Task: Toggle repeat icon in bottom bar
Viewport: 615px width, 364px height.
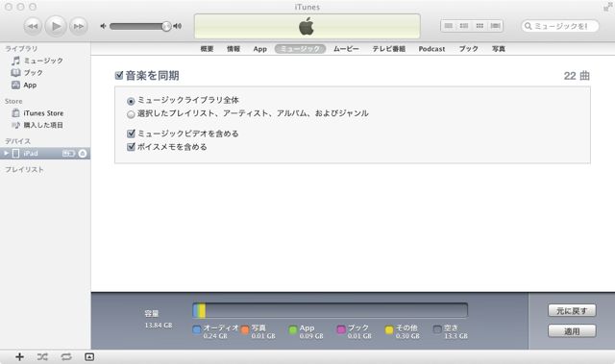Action: point(66,356)
